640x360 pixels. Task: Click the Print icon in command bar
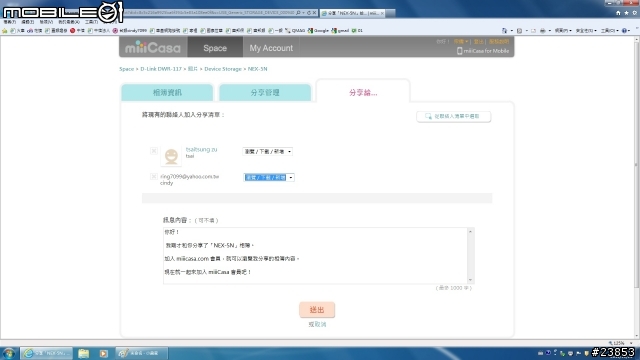point(542,31)
